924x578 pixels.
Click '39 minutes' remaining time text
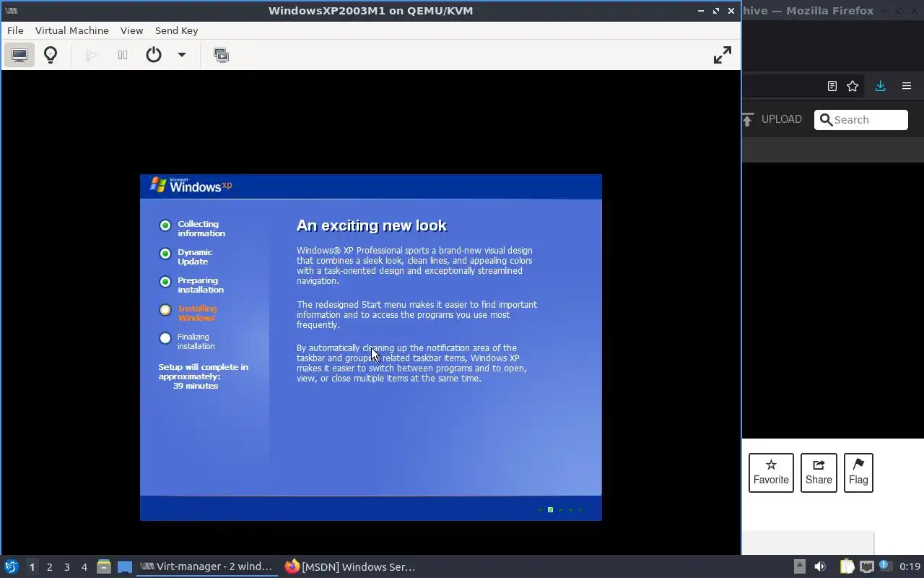click(x=196, y=386)
